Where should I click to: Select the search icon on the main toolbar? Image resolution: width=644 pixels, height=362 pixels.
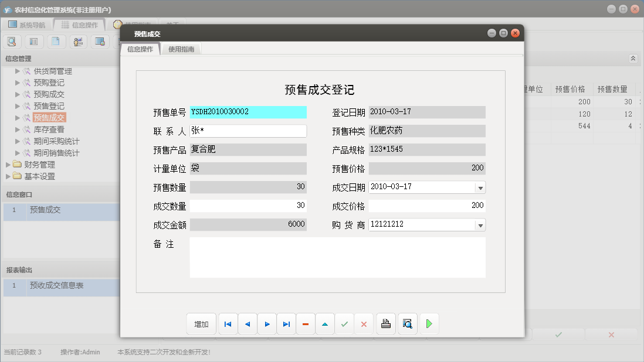pos(12,41)
